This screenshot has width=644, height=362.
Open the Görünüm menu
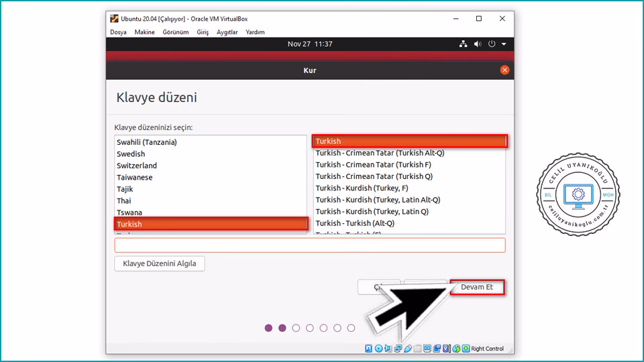click(176, 32)
